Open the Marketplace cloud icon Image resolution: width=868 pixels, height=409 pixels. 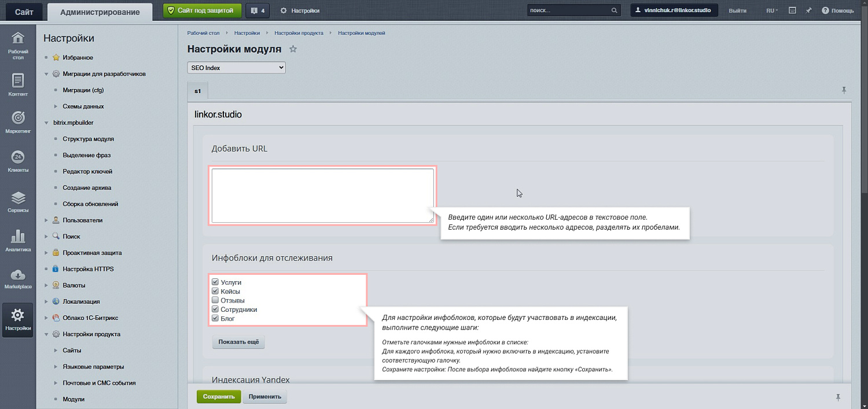[18, 274]
